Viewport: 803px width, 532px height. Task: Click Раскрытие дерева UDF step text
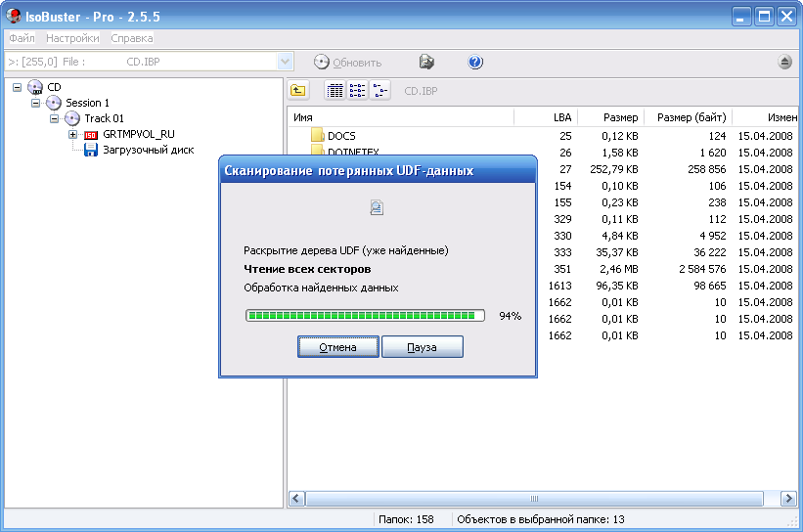point(345,250)
